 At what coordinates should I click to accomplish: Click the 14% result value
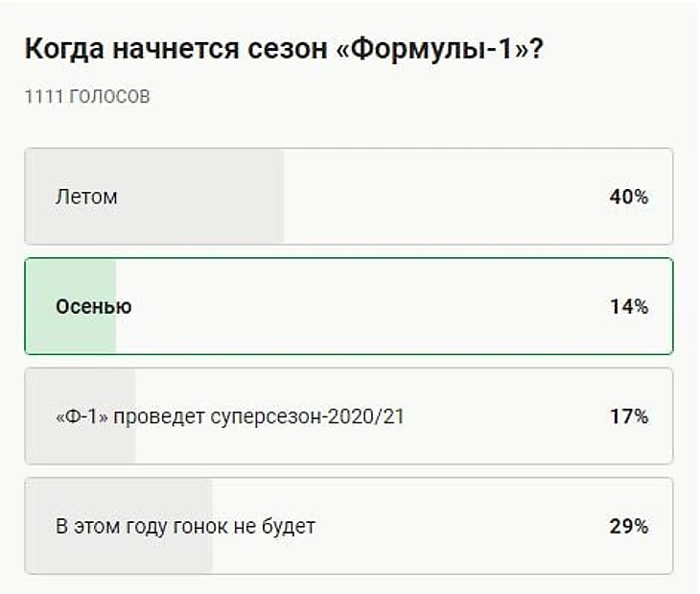tap(629, 307)
